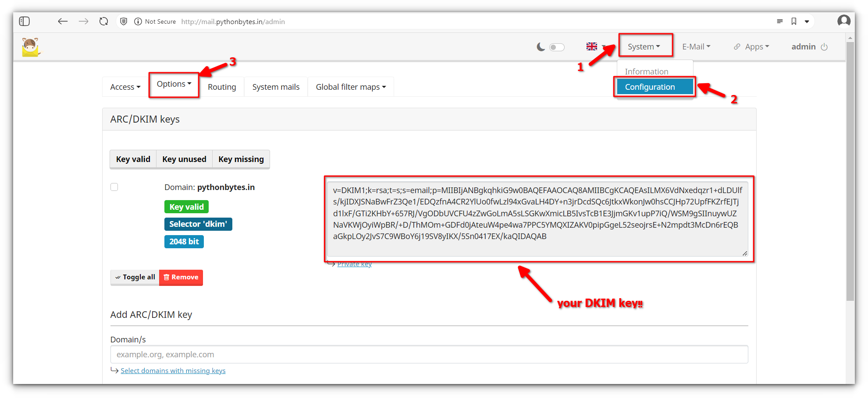Switch to the Routing tab
Image resolution: width=868 pixels, height=398 pixels.
(x=222, y=87)
